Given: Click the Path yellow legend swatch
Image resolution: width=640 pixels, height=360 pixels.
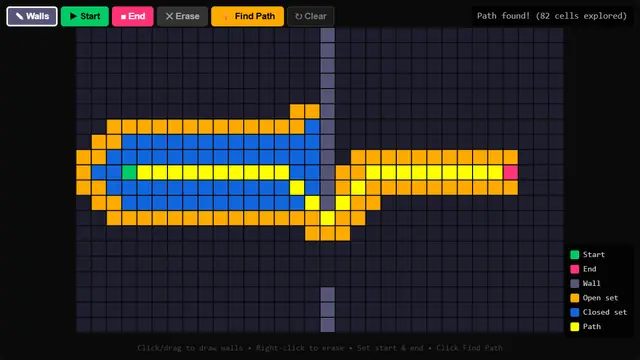Looking at the screenshot, I should (x=575, y=327).
